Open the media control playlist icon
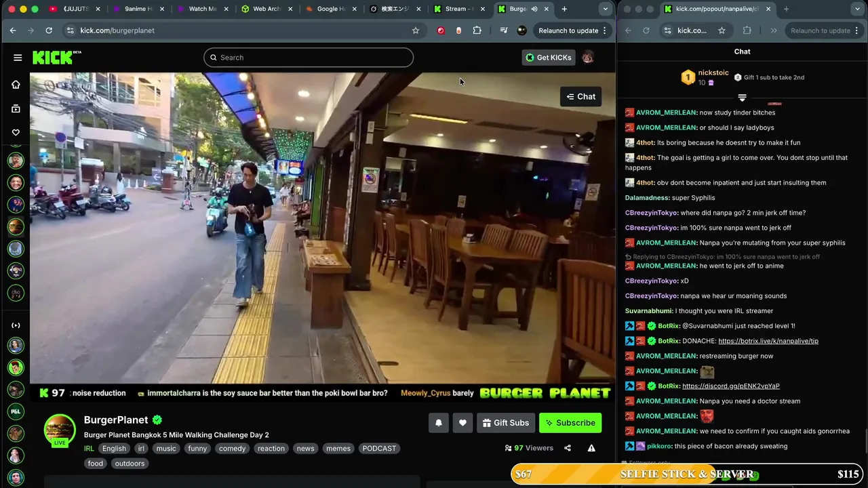 pyautogui.click(x=504, y=30)
